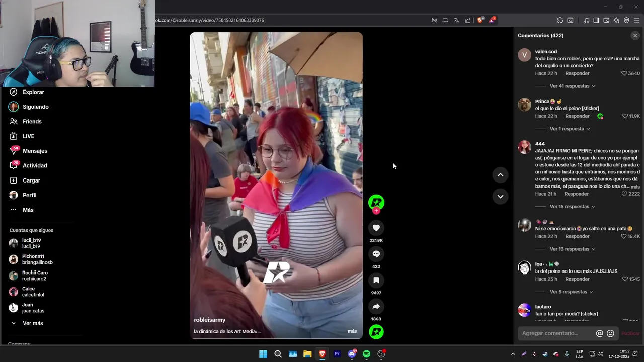Go to the next video with the down arrow

point(500,197)
